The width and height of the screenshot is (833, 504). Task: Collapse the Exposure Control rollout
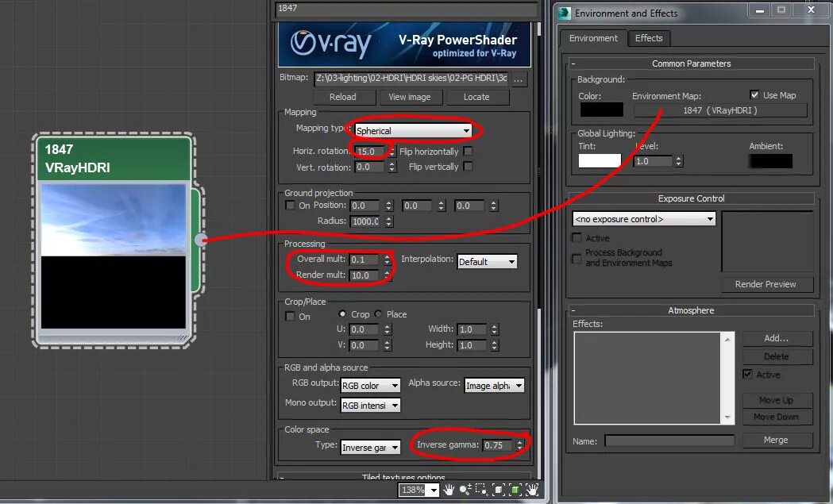[x=691, y=198]
